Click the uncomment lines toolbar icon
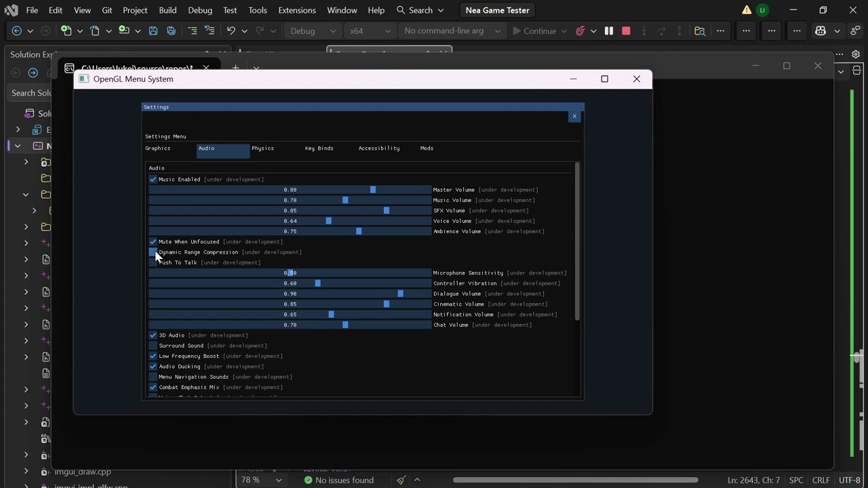Image resolution: width=868 pixels, height=488 pixels. pyautogui.click(x=210, y=30)
